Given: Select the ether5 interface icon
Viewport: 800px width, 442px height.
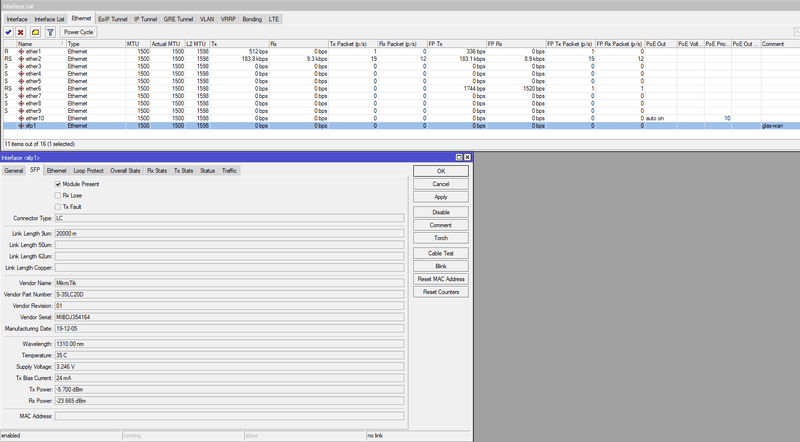Looking at the screenshot, I should click(x=21, y=81).
